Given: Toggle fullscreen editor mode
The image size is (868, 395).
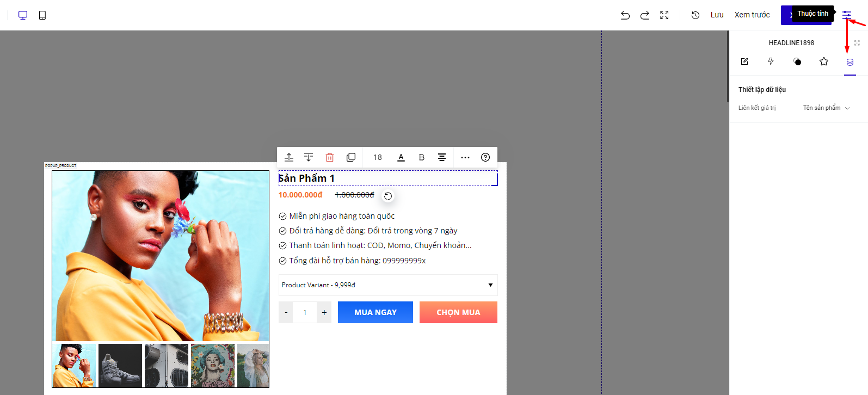Looking at the screenshot, I should pos(664,15).
